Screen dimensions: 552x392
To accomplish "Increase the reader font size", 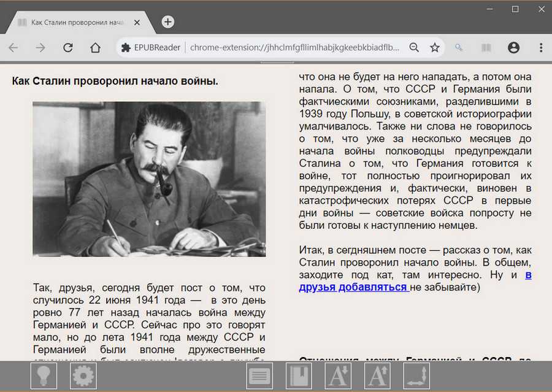I will click(x=377, y=375).
